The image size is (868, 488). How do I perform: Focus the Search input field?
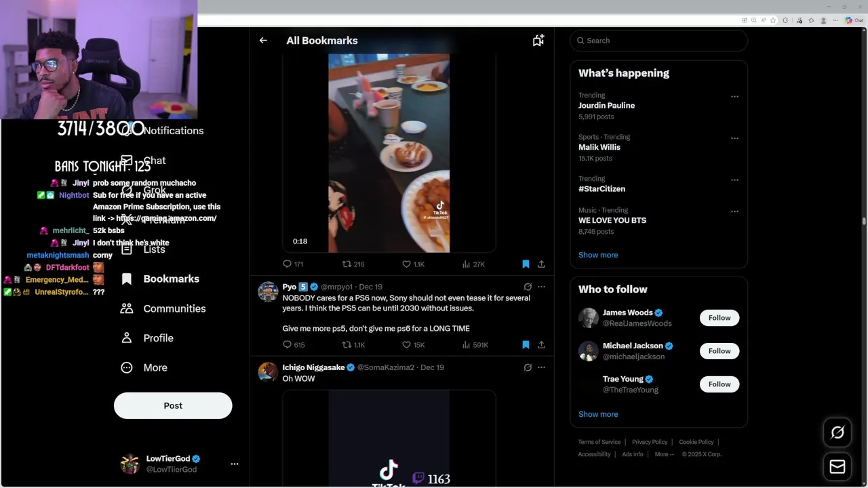tap(658, 41)
